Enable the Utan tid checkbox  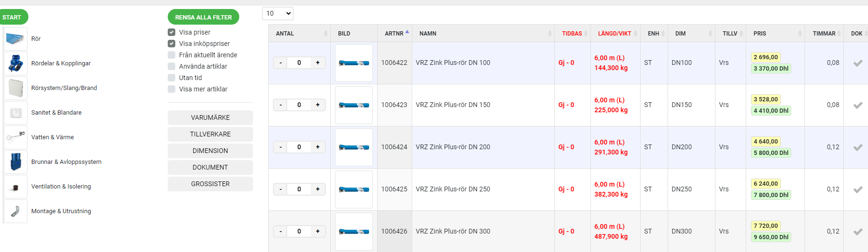point(172,78)
